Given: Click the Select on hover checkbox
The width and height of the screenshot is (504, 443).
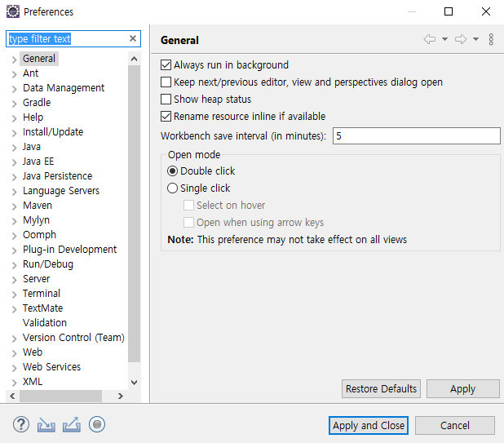Looking at the screenshot, I should (x=188, y=205).
